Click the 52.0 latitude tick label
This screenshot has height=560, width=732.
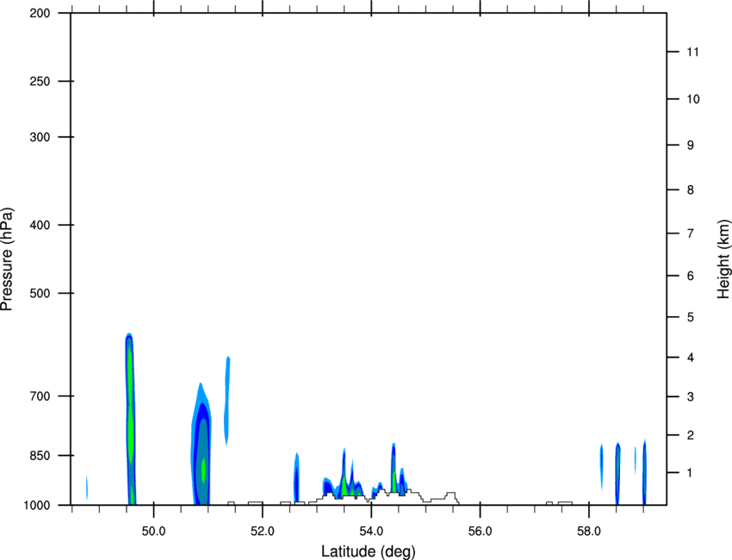(263, 532)
